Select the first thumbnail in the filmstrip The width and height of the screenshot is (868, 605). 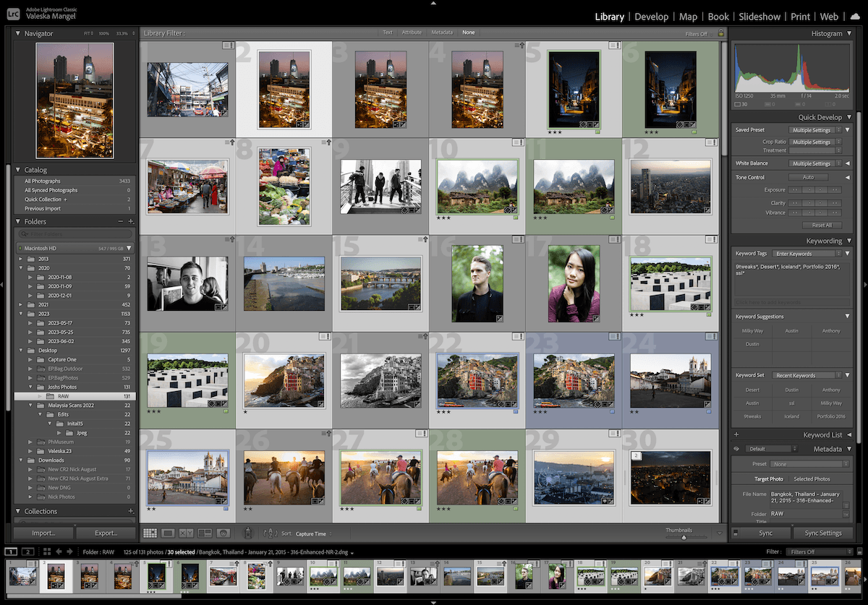click(x=22, y=576)
